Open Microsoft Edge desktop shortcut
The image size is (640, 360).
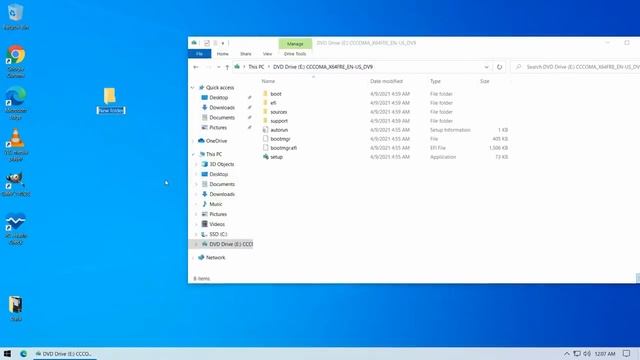[16, 103]
